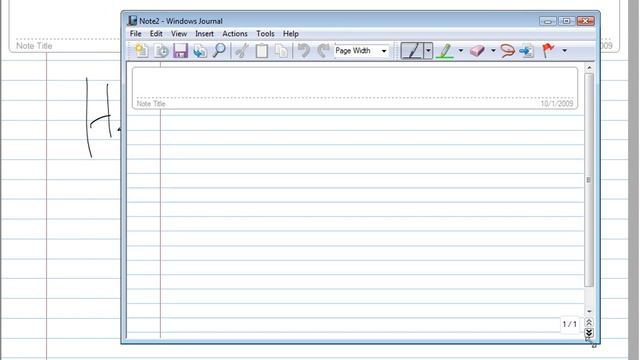Click the Insert/Remove Space tool icon
Screen dimensions: 640x360
tap(527, 51)
